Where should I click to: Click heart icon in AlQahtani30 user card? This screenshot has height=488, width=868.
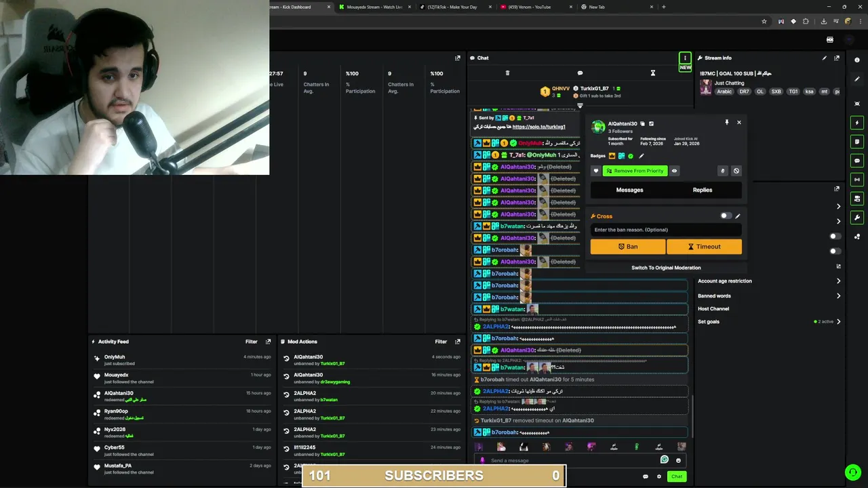coord(596,171)
